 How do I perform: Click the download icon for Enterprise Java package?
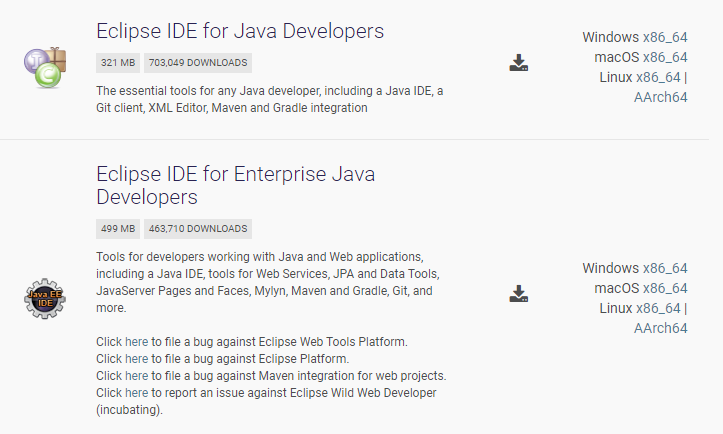click(519, 294)
